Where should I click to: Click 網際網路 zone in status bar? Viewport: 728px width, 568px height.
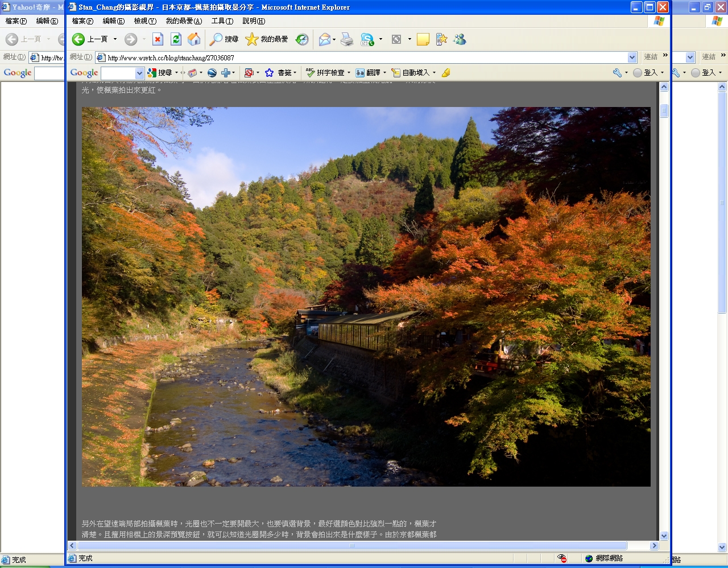604,558
